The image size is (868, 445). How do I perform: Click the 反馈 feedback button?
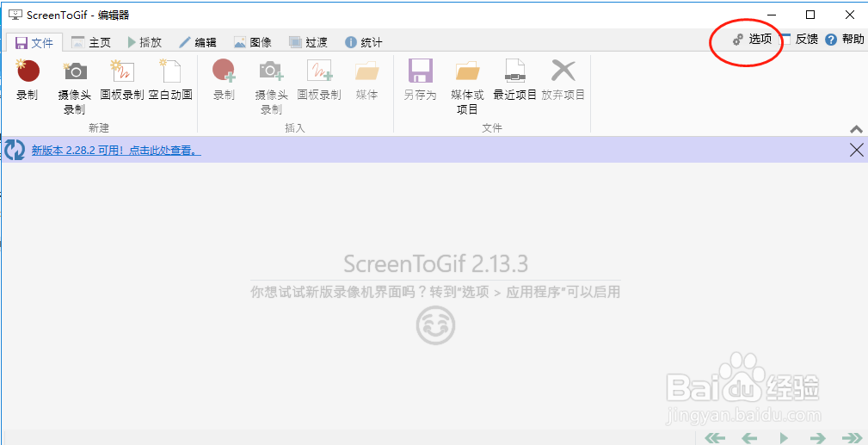799,40
